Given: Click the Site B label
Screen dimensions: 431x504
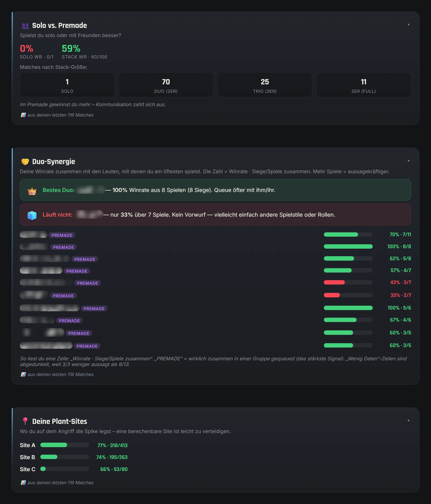Looking at the screenshot, I should 27,457.
